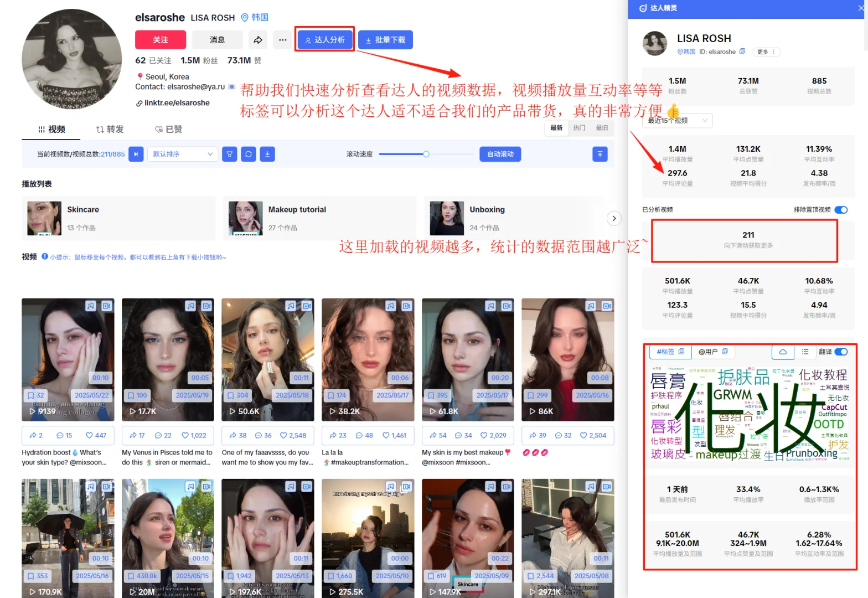Screen dimensions: 868x598
Task: Select the 热门 sort option
Action: click(x=579, y=128)
